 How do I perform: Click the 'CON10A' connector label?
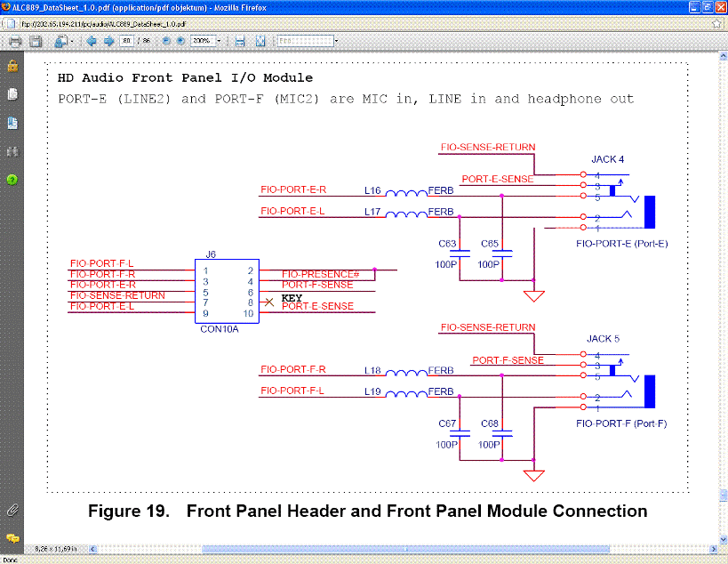(x=220, y=329)
